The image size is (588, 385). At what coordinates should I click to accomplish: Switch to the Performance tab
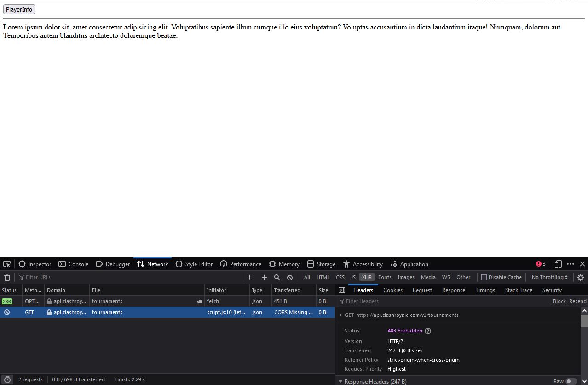(x=241, y=264)
